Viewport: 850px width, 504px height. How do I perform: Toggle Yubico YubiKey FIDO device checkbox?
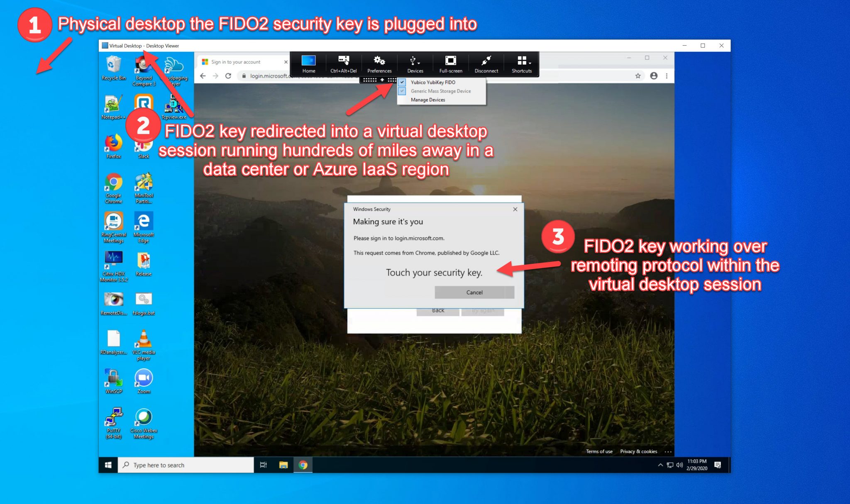coord(402,82)
